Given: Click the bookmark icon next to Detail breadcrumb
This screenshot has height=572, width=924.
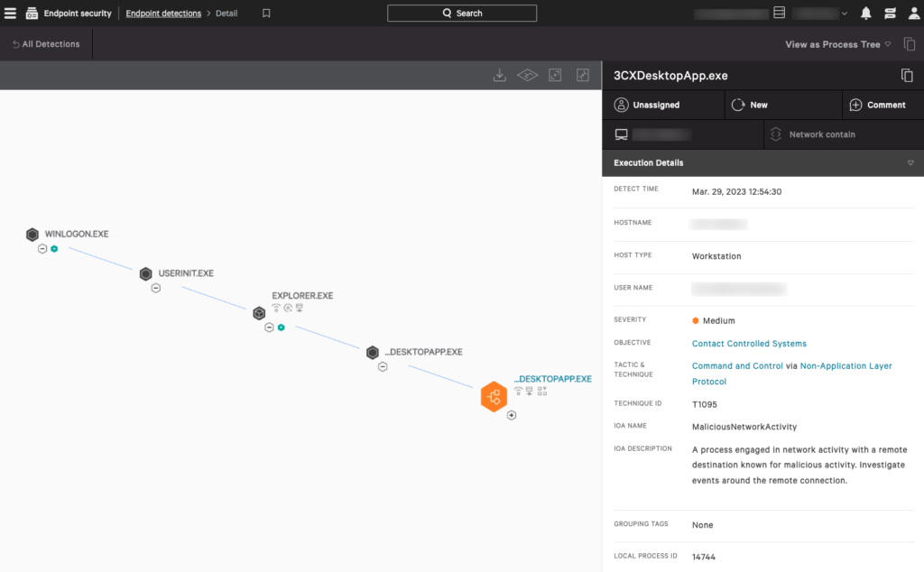Looking at the screenshot, I should tap(264, 13).
